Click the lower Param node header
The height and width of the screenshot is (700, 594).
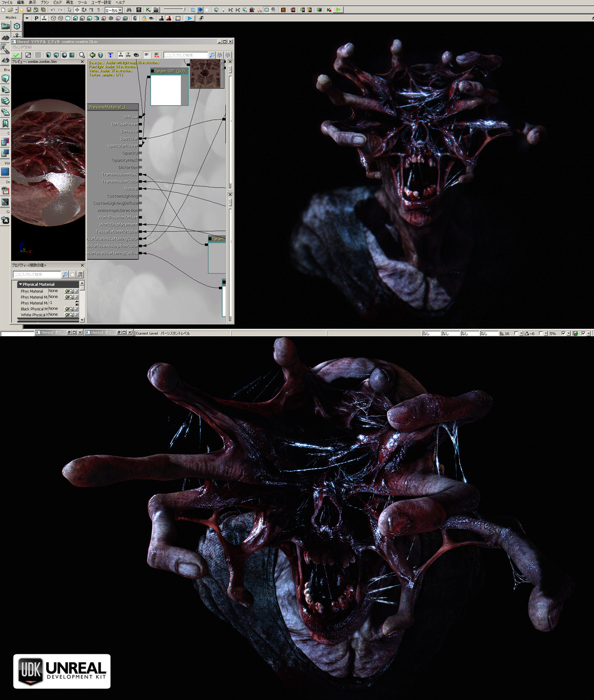(x=217, y=239)
